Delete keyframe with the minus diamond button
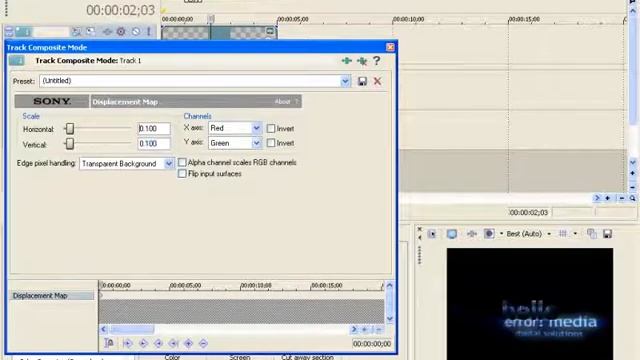The height and width of the screenshot is (360, 640). (203, 344)
